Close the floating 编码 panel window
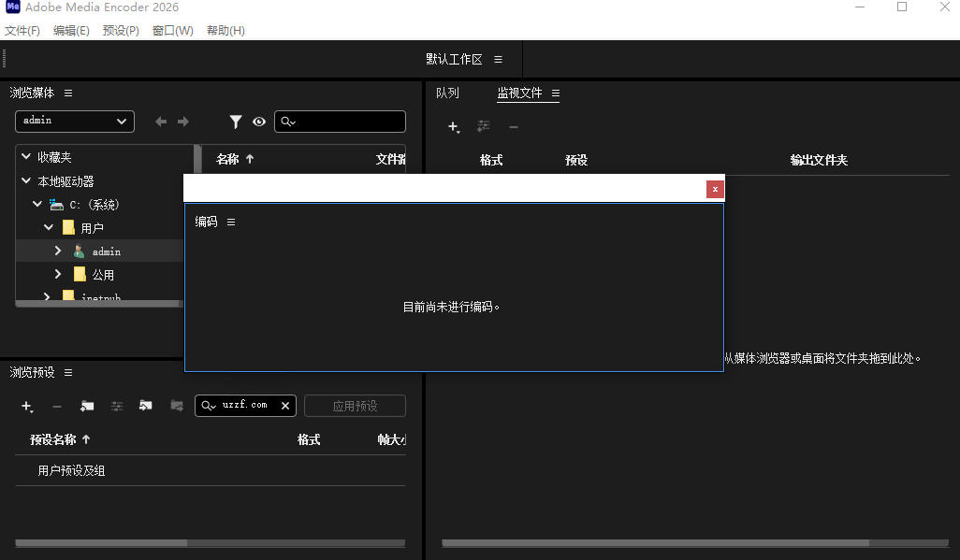Viewport: 960px width, 560px height. [715, 189]
